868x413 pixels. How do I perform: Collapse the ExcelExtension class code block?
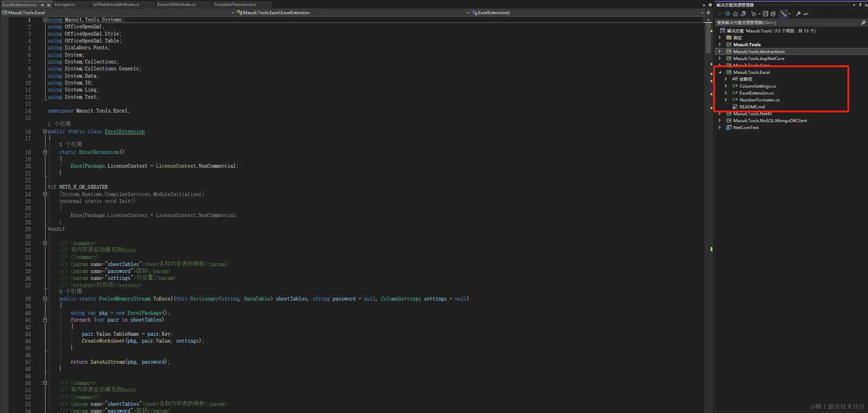click(45, 131)
